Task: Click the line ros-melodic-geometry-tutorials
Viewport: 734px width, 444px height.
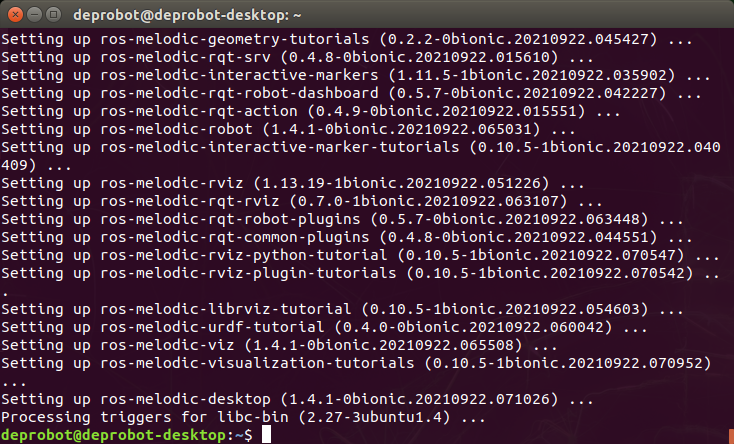Action: click(x=347, y=39)
